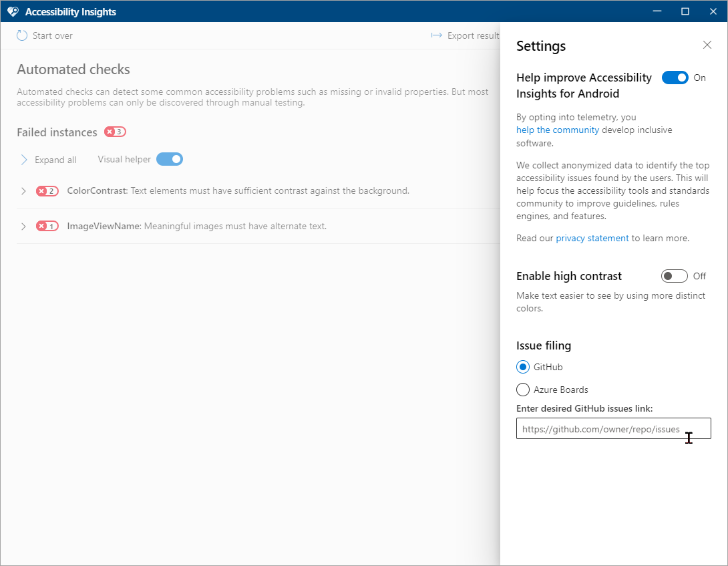Enable the high contrast toggle
This screenshot has height=566, width=728.
pyautogui.click(x=674, y=276)
